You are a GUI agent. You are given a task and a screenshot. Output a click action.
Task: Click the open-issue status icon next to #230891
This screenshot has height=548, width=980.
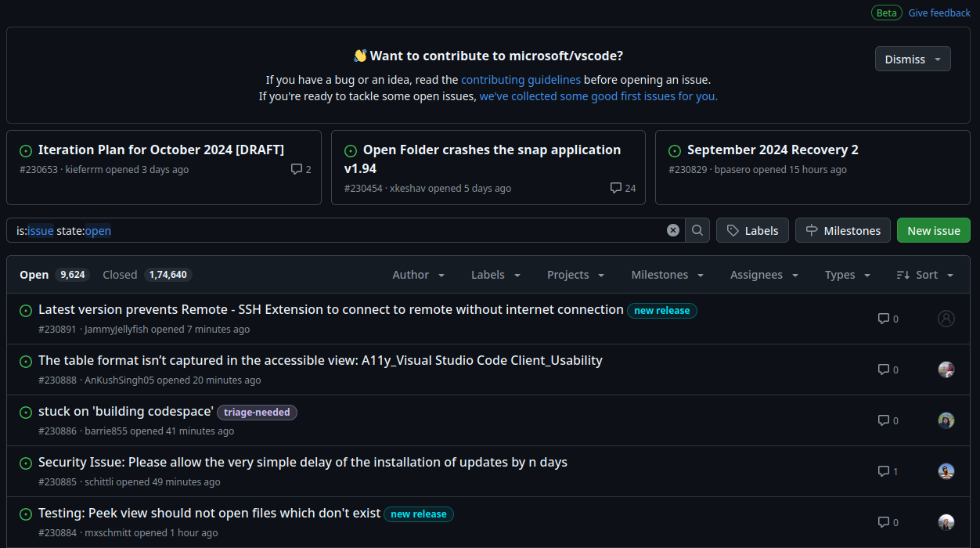click(x=25, y=310)
